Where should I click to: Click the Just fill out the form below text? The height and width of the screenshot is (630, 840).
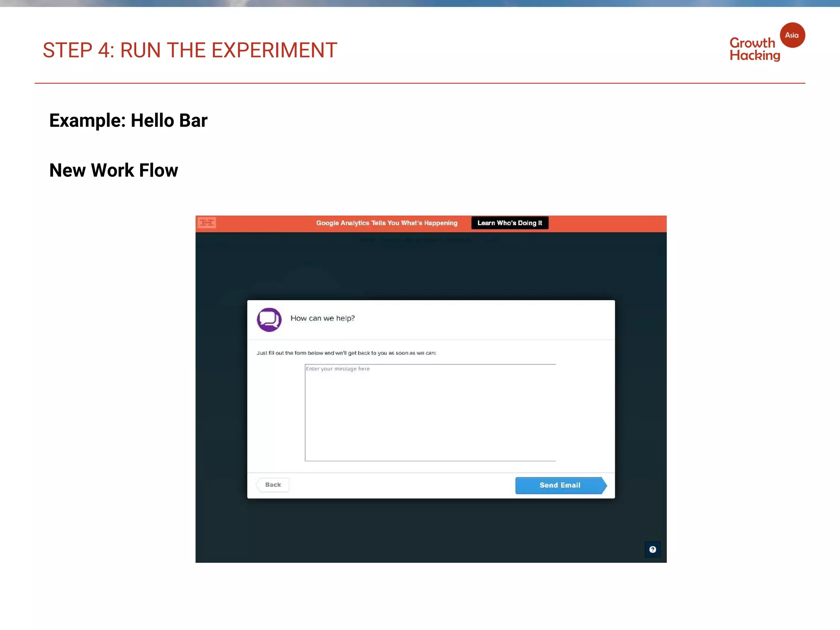pos(347,353)
